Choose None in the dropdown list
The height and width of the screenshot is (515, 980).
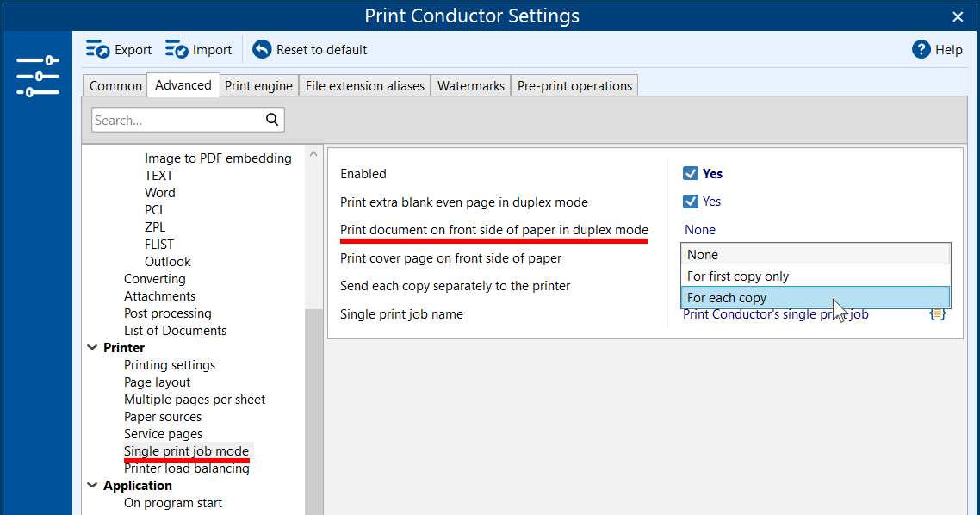[x=815, y=254]
